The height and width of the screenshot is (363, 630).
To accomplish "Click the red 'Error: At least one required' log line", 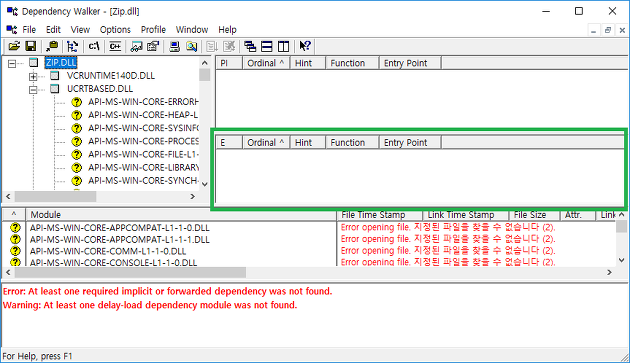I will point(168,291).
